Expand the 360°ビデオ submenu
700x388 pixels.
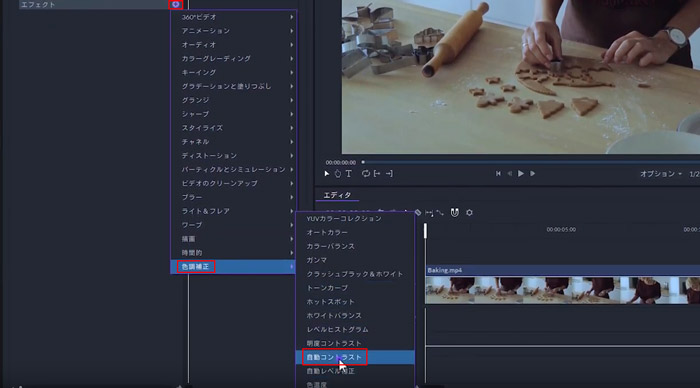(233, 17)
